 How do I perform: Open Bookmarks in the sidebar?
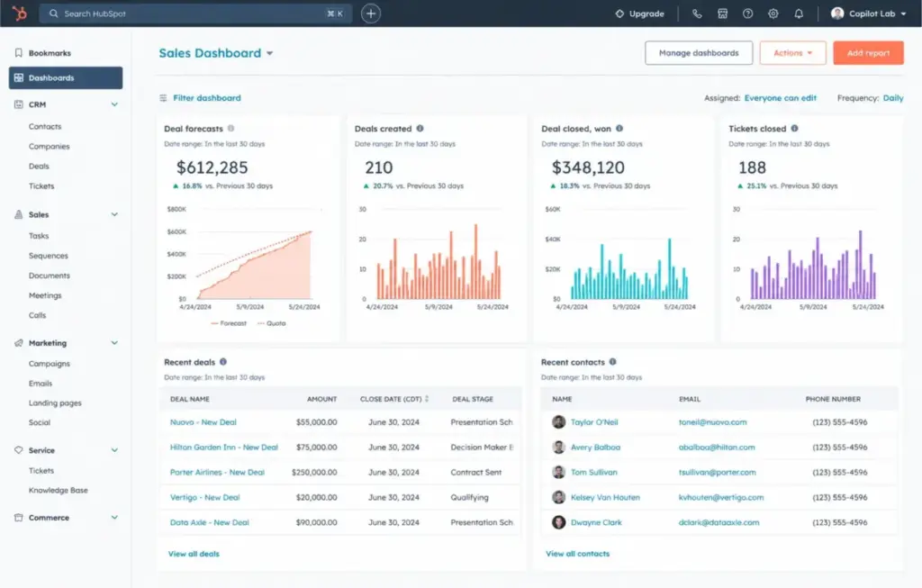click(x=42, y=53)
